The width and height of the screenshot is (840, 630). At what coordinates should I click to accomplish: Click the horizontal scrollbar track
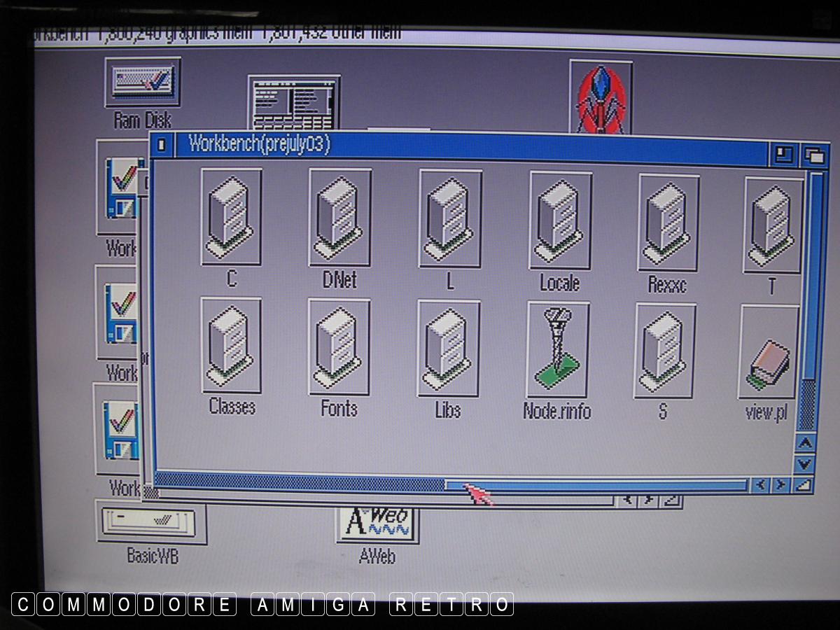click(x=595, y=485)
